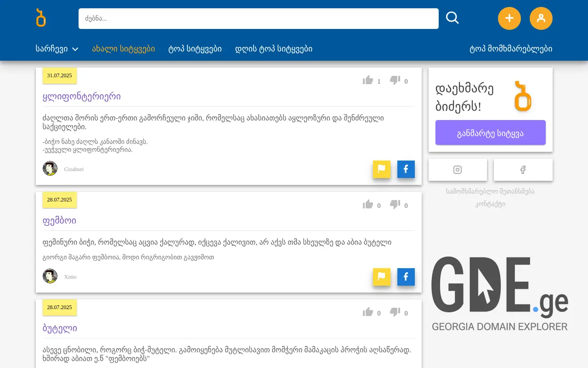Flag the ბუტელი definition
This screenshot has height=368, width=588.
(381, 366)
